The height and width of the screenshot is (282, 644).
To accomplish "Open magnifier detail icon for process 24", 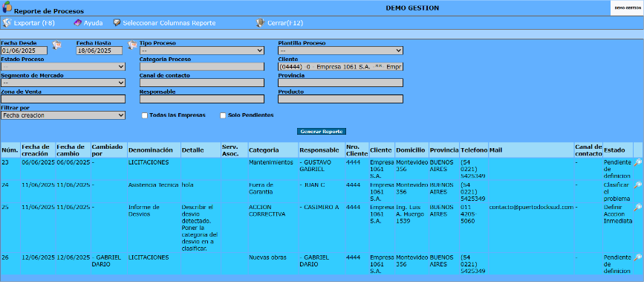I will click(x=638, y=185).
